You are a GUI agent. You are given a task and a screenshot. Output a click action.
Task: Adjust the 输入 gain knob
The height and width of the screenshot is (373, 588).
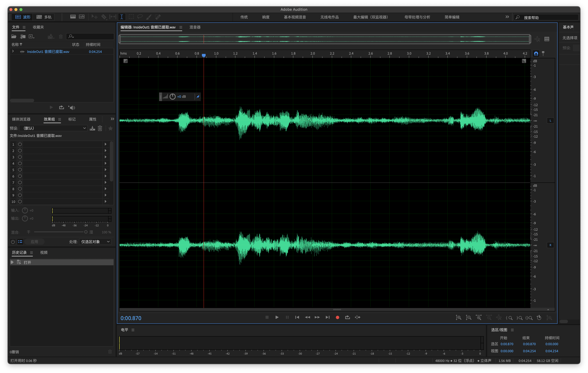pyautogui.click(x=25, y=210)
